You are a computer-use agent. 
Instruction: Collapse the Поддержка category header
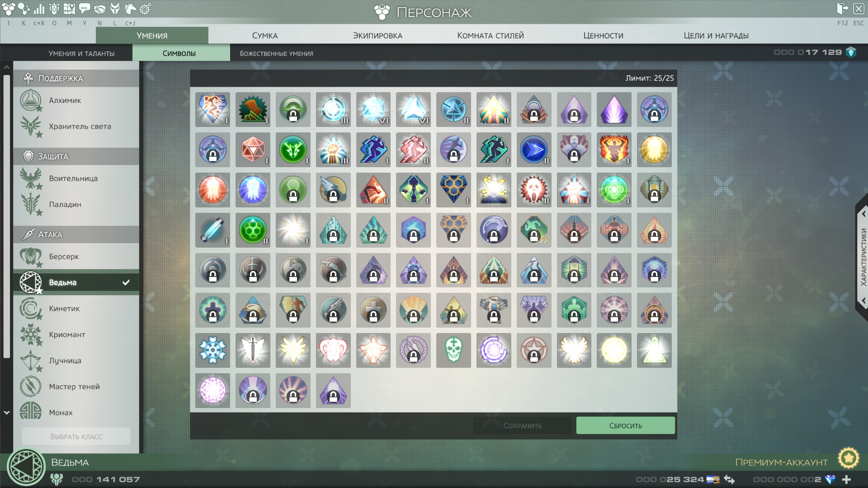coord(76,78)
